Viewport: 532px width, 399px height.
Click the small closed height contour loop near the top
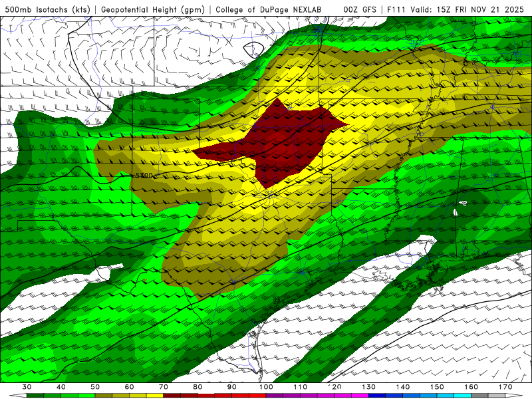pyautogui.click(x=254, y=50)
